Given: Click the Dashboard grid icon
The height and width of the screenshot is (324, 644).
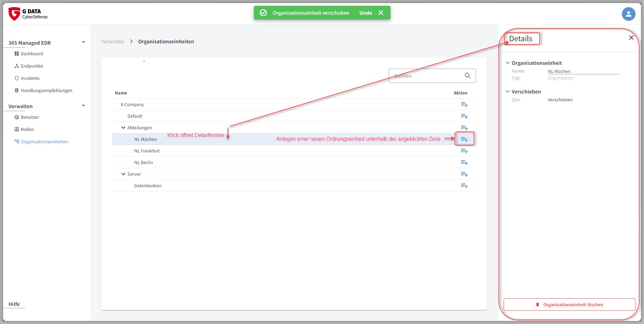Looking at the screenshot, I should 16,54.
